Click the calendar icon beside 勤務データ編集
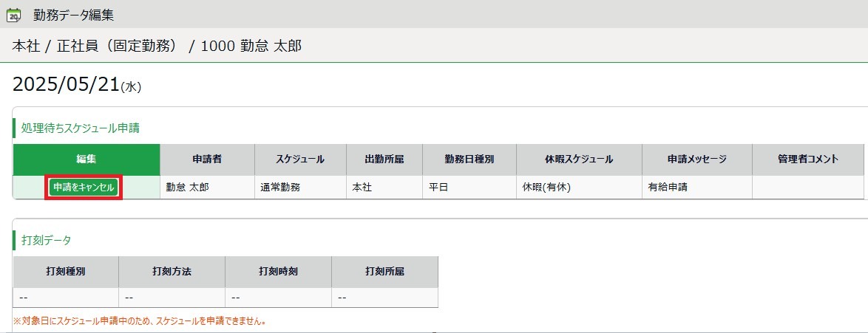Screen dimensions: 868x333 tap(13, 15)
